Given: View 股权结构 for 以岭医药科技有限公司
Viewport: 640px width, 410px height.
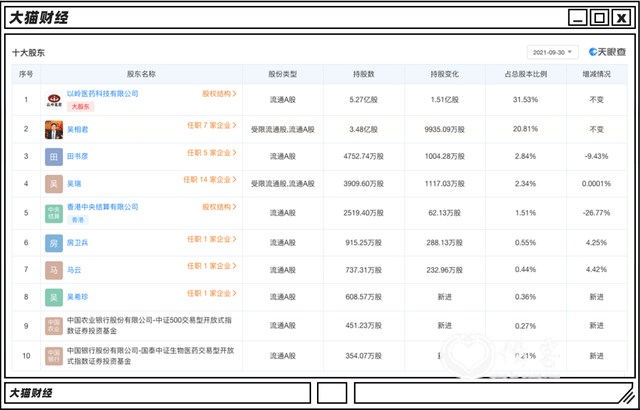Looking at the screenshot, I should tap(219, 93).
